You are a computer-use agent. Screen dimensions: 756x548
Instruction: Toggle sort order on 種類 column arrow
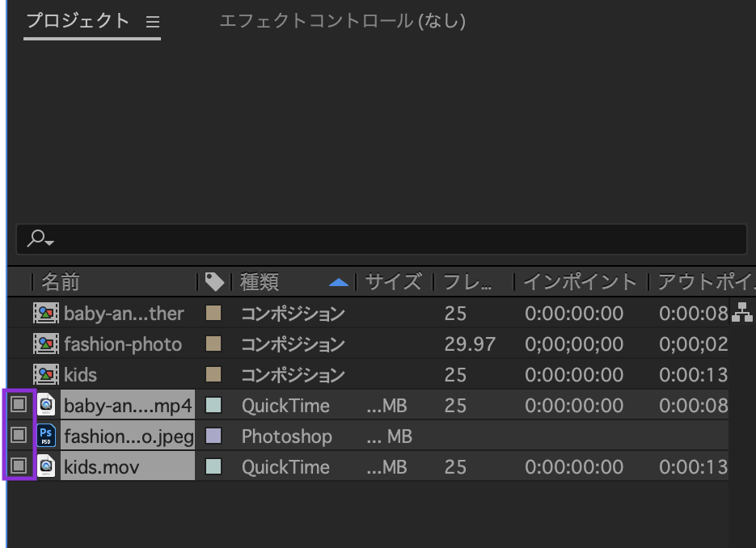(x=339, y=283)
